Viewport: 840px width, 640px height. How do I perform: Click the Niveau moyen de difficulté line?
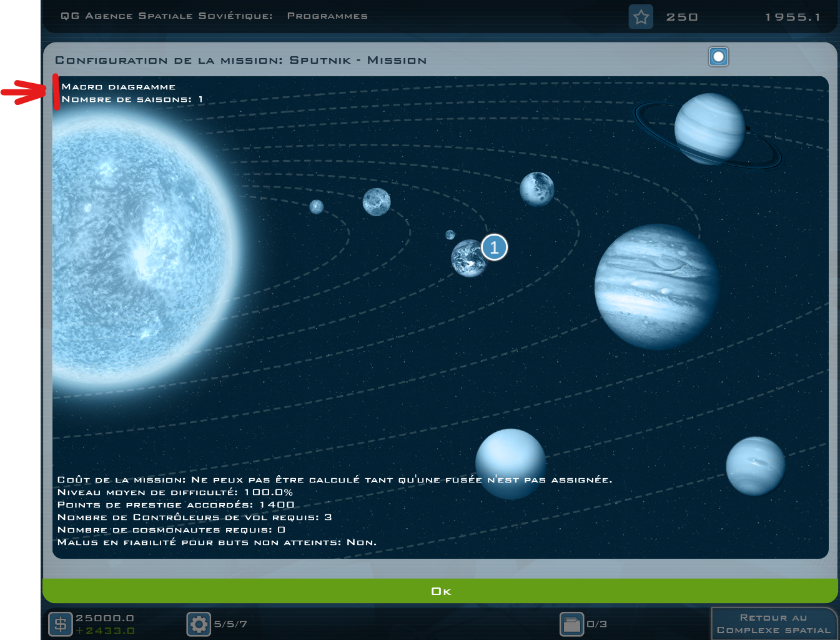coord(175,492)
